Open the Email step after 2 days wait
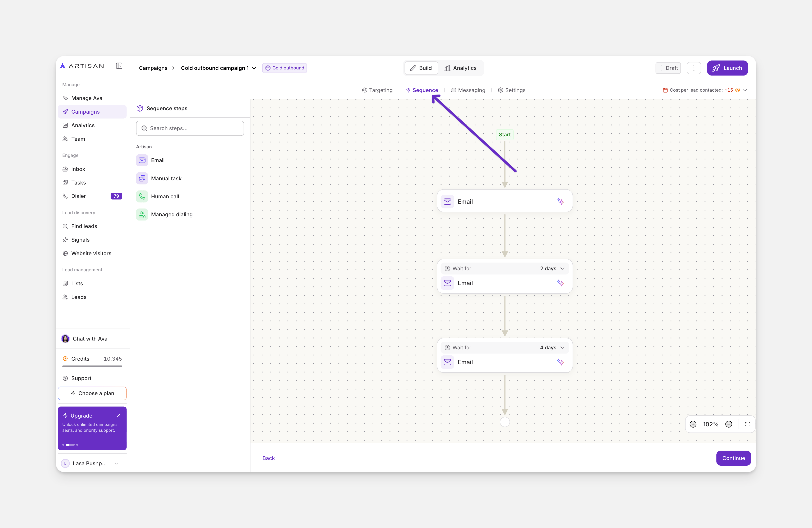The width and height of the screenshot is (812, 528). point(505,283)
